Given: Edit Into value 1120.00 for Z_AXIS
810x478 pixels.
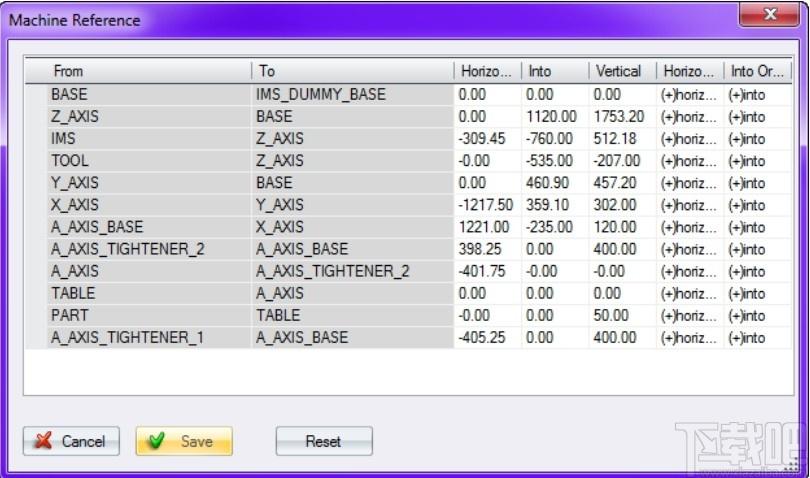Looking at the screenshot, I should coord(555,117).
